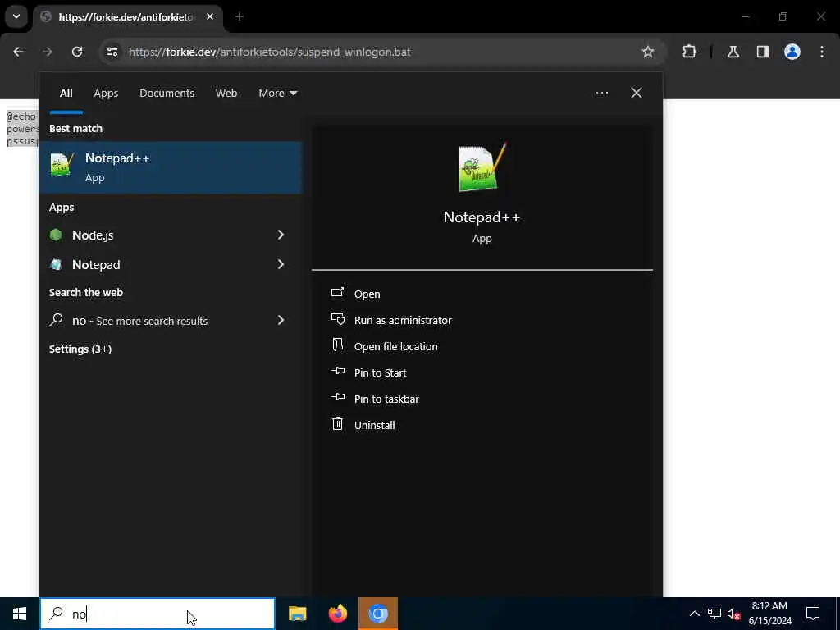
Task: Click the large Notepad++ preview icon
Action: tap(482, 167)
